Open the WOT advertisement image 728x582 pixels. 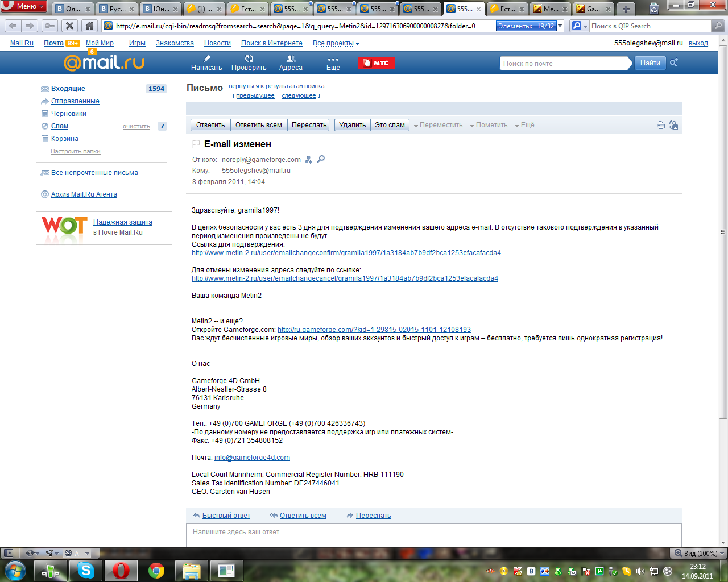point(64,226)
